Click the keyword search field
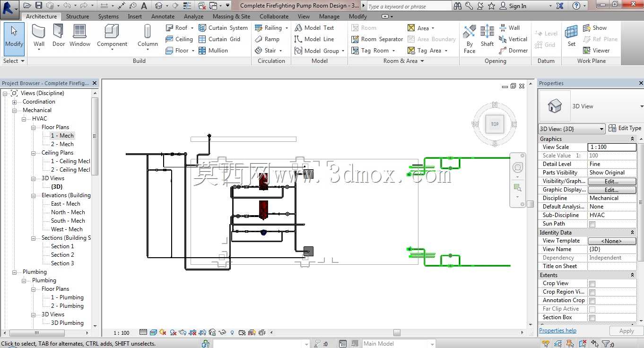This screenshot has height=348, width=644. (x=409, y=6)
